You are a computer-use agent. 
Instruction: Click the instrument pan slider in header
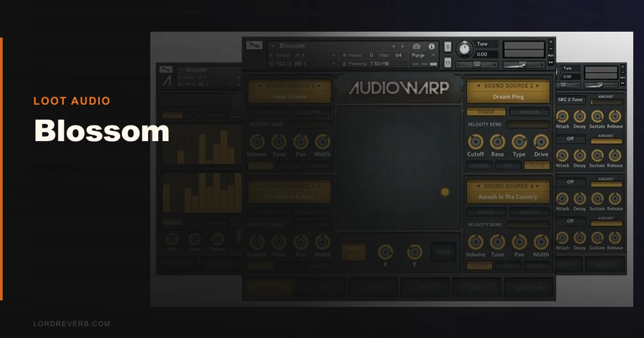(477, 65)
